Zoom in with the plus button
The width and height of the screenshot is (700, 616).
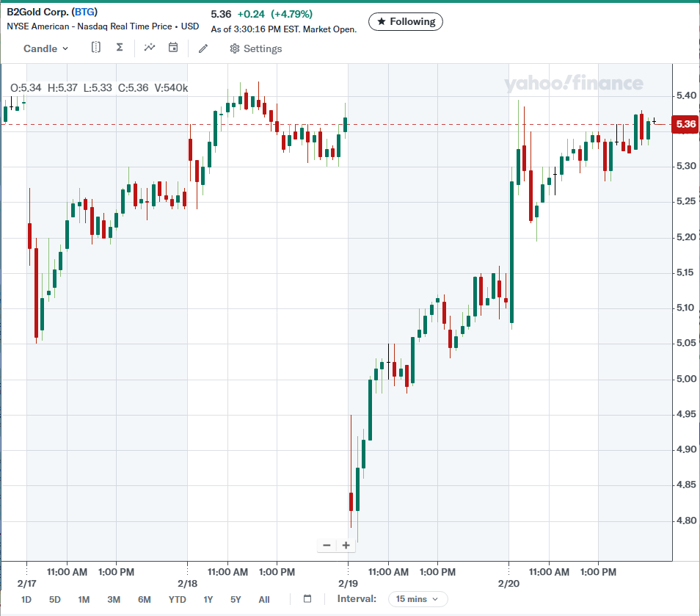pos(346,545)
